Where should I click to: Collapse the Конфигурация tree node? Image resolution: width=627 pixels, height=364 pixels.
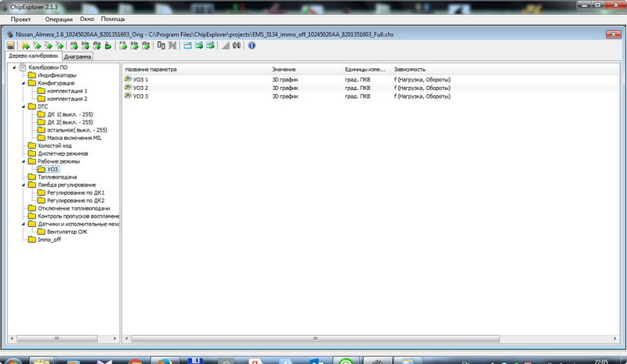pyautogui.click(x=24, y=83)
